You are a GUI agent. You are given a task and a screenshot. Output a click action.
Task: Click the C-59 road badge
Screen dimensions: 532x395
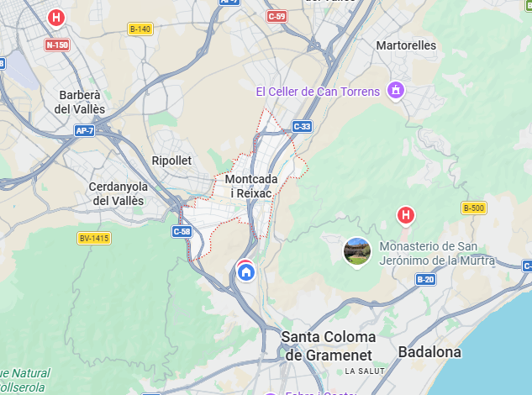pyautogui.click(x=277, y=16)
